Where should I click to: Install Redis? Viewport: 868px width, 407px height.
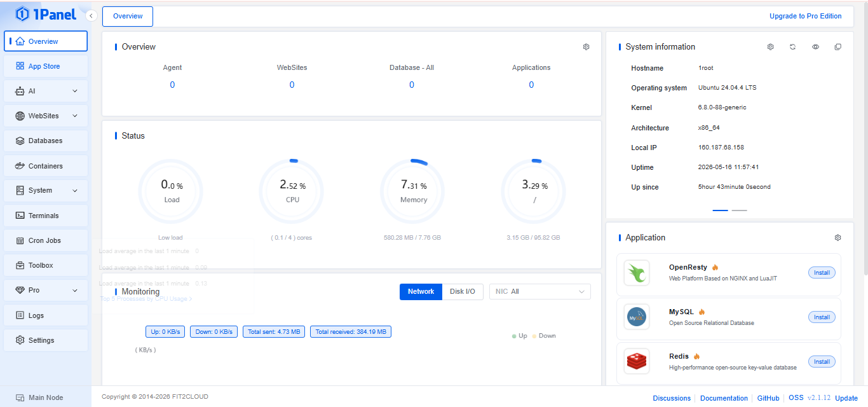coord(822,361)
